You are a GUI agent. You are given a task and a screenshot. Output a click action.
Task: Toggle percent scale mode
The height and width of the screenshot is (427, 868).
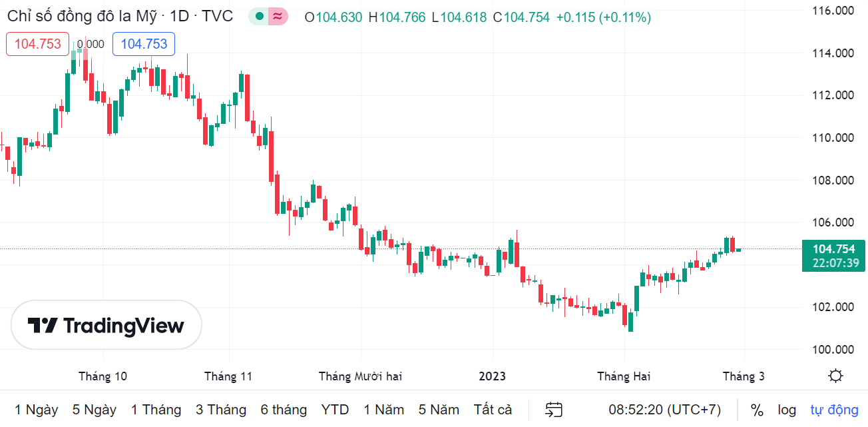pyautogui.click(x=757, y=409)
